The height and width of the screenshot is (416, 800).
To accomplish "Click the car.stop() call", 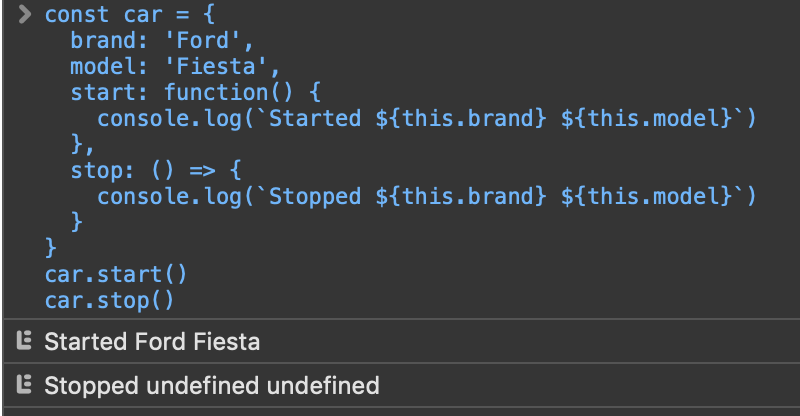I will (x=110, y=300).
